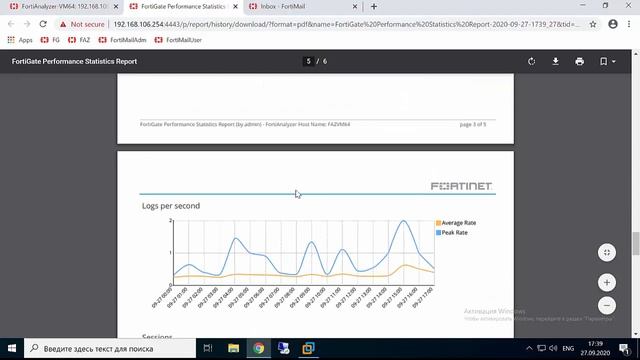Open the Chrome three-dot menu
Screen dimensions: 640x360
click(629, 24)
